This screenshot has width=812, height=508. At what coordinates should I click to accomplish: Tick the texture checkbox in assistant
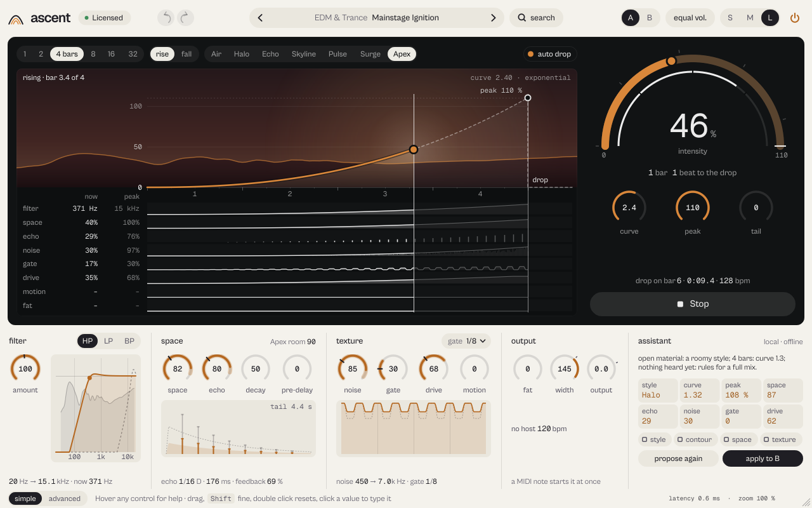click(766, 439)
